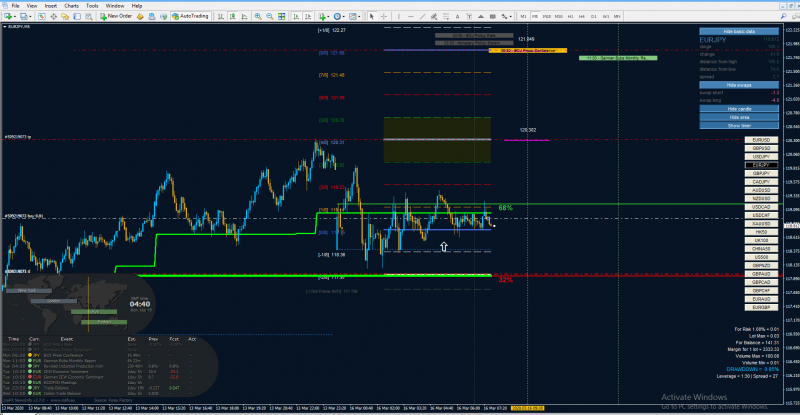
Task: Select the text label tool
Action: pyautogui.click(x=469, y=16)
